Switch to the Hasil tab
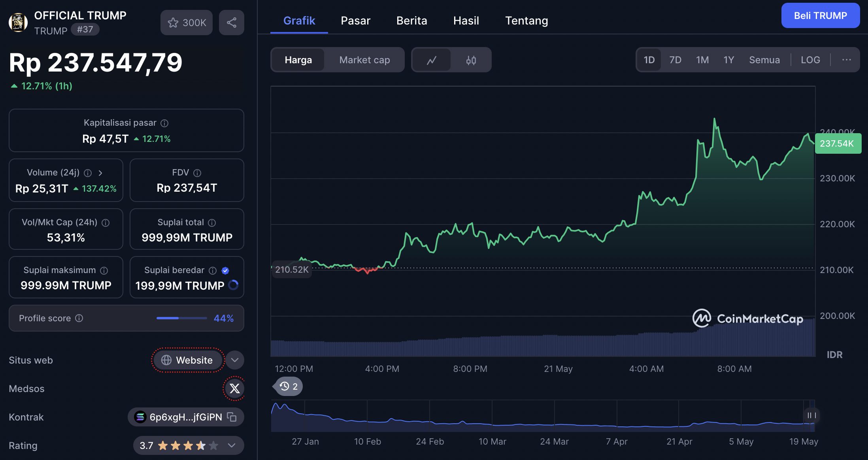 coord(466,21)
